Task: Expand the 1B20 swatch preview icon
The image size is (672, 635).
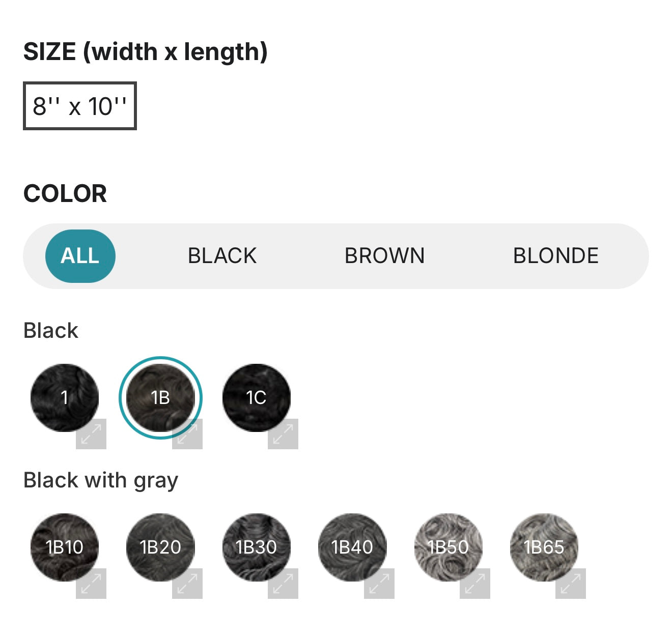Action: pyautogui.click(x=187, y=584)
